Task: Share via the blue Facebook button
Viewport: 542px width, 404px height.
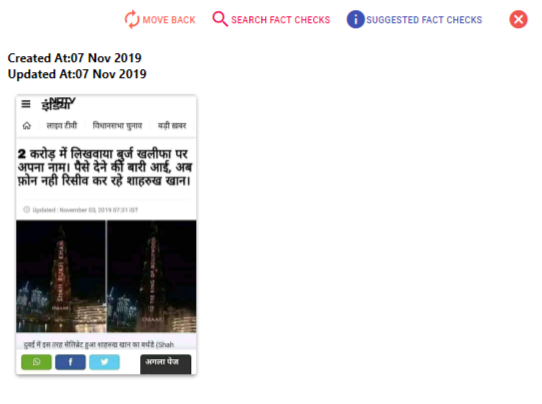Action: coord(70,362)
